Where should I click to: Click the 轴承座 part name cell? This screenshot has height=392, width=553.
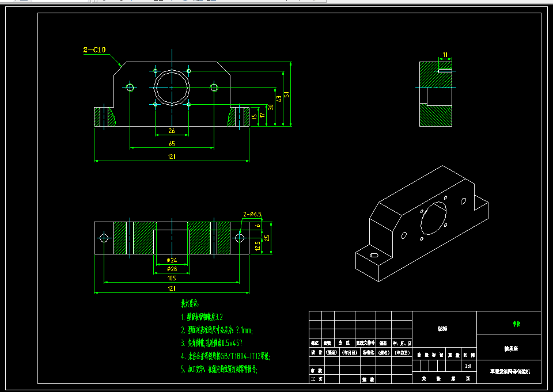point(511,349)
